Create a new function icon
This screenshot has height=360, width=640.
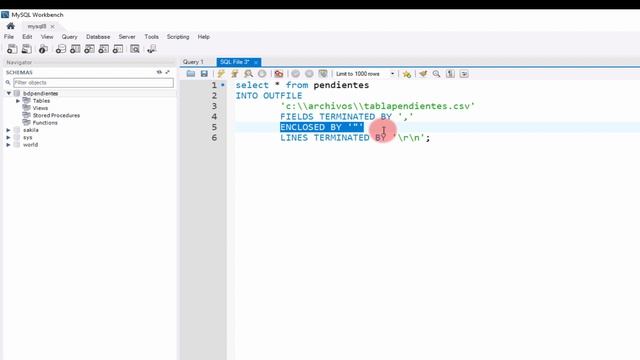(118, 49)
